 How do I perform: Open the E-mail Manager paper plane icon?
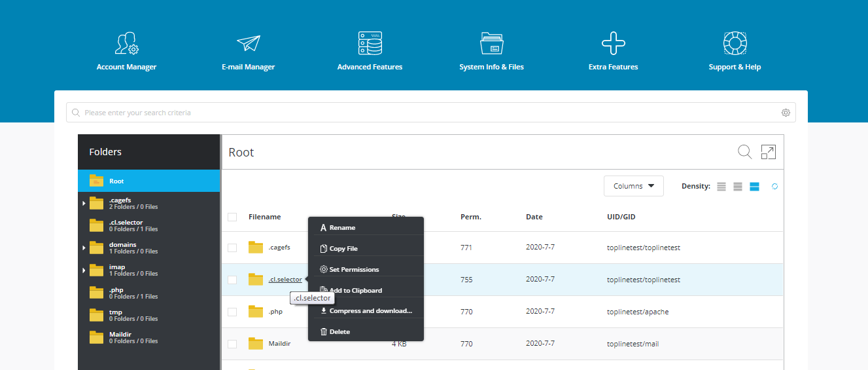tap(248, 43)
